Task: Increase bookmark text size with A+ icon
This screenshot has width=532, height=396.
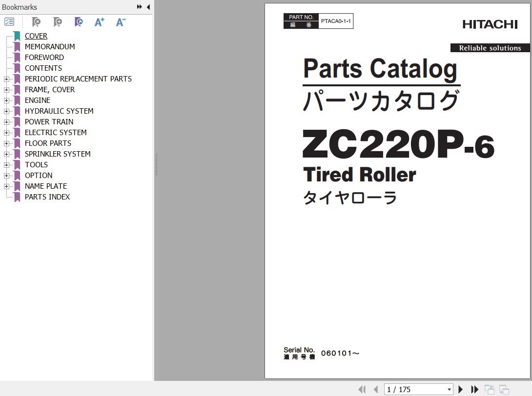Action: 100,22
